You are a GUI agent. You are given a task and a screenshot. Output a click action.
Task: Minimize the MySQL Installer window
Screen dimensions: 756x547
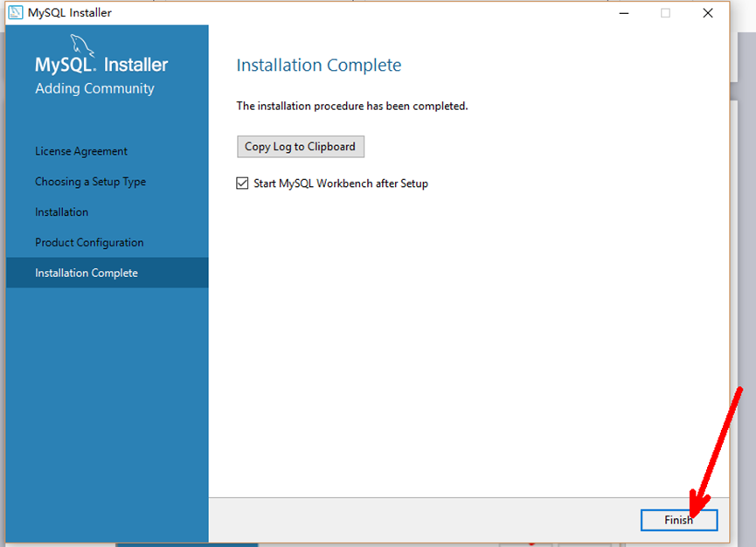coord(624,13)
